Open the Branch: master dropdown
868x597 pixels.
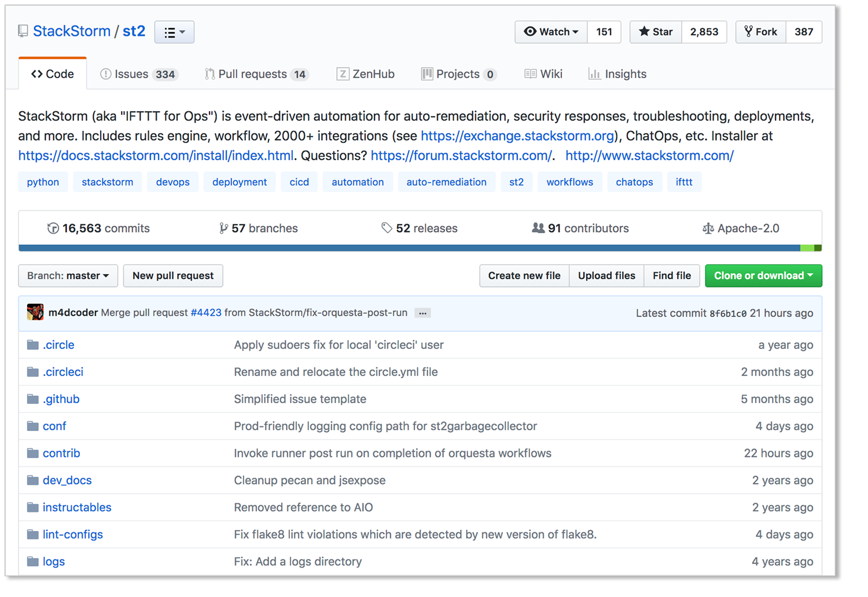pos(68,276)
